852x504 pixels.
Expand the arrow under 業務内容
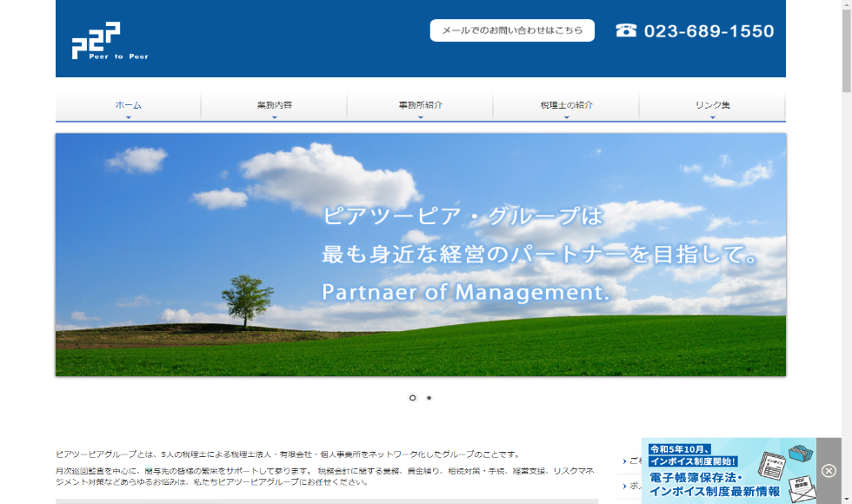[x=274, y=117]
